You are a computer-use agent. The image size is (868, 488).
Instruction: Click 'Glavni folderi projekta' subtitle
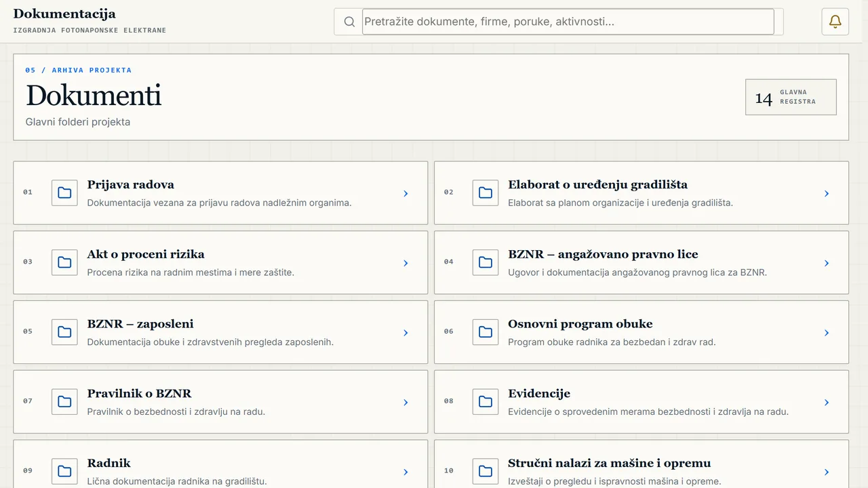(78, 122)
